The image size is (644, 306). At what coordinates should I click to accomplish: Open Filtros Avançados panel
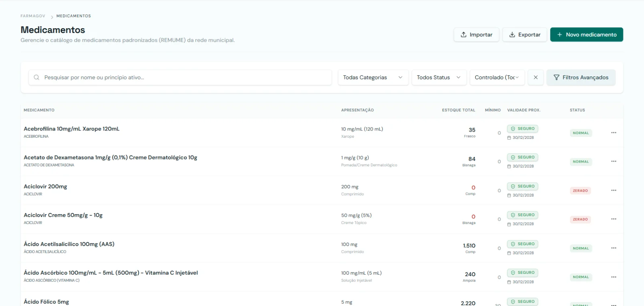581,77
